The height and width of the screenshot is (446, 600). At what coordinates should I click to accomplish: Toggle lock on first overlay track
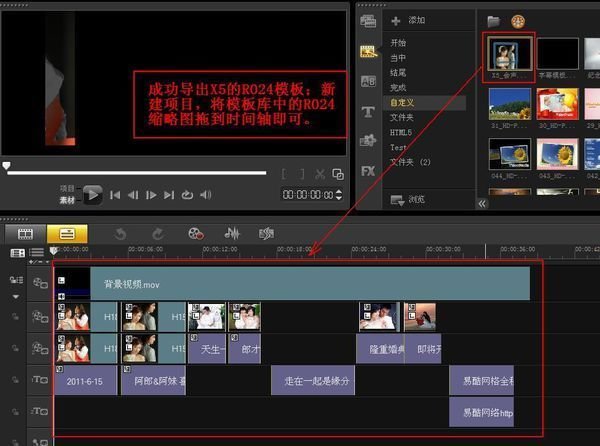pyautogui.click(x=15, y=317)
